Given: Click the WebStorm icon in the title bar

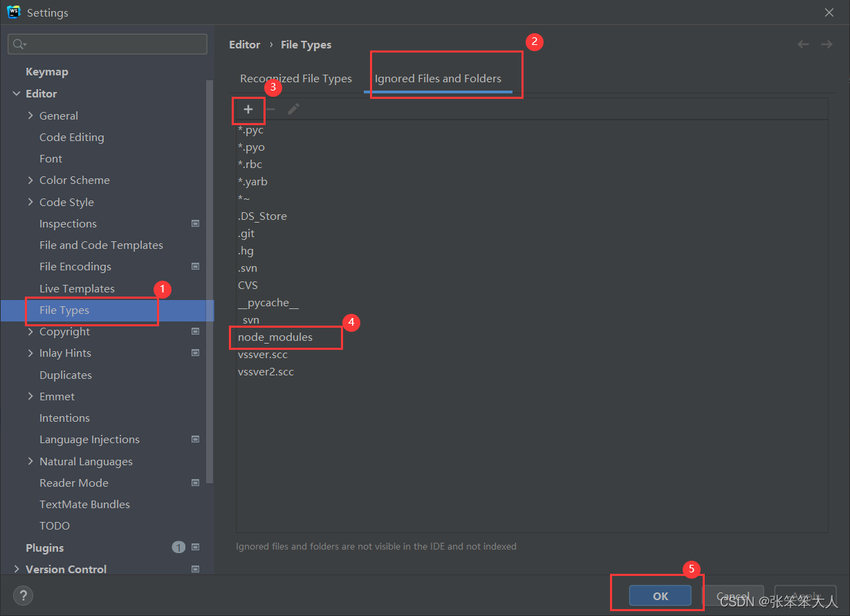Looking at the screenshot, I should [x=14, y=12].
